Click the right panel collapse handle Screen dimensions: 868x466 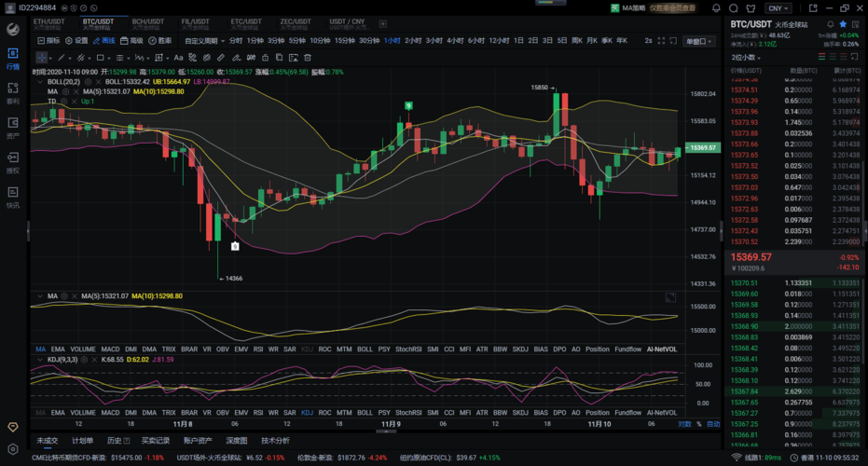(722, 231)
